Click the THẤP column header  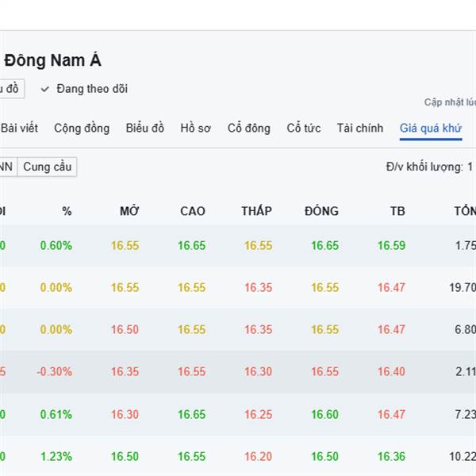tap(256, 211)
